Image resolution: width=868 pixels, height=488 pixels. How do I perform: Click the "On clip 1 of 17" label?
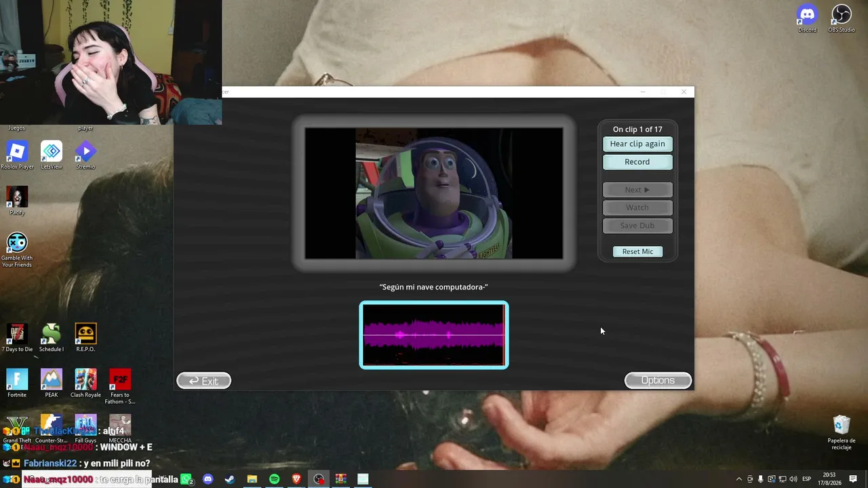click(637, 129)
